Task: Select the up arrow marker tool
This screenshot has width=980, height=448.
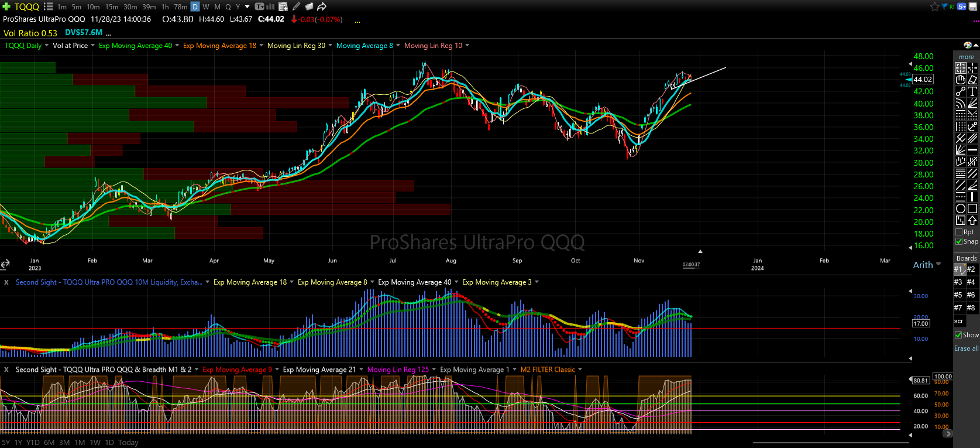Action: click(x=972, y=220)
